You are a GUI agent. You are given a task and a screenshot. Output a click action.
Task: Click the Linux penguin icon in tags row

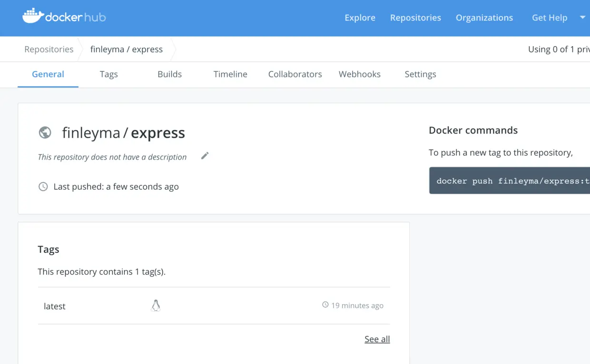(156, 306)
